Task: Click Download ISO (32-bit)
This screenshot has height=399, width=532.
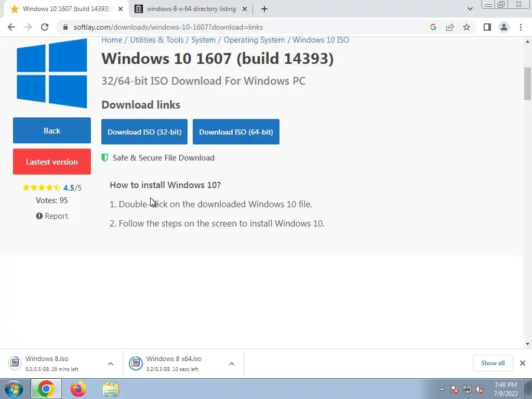Action: click(x=144, y=131)
